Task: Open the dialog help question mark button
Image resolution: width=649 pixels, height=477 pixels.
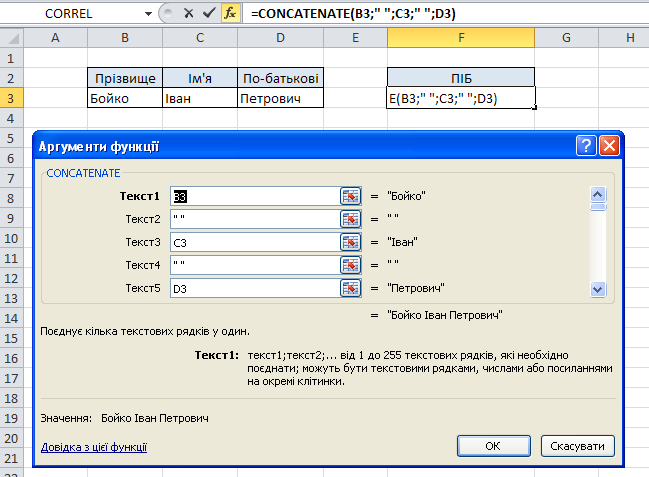Action: pos(586,146)
